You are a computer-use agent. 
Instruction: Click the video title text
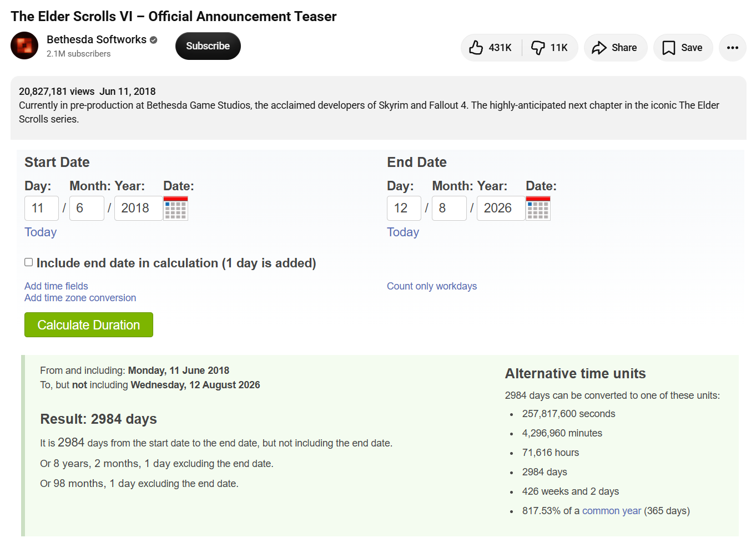pyautogui.click(x=174, y=17)
